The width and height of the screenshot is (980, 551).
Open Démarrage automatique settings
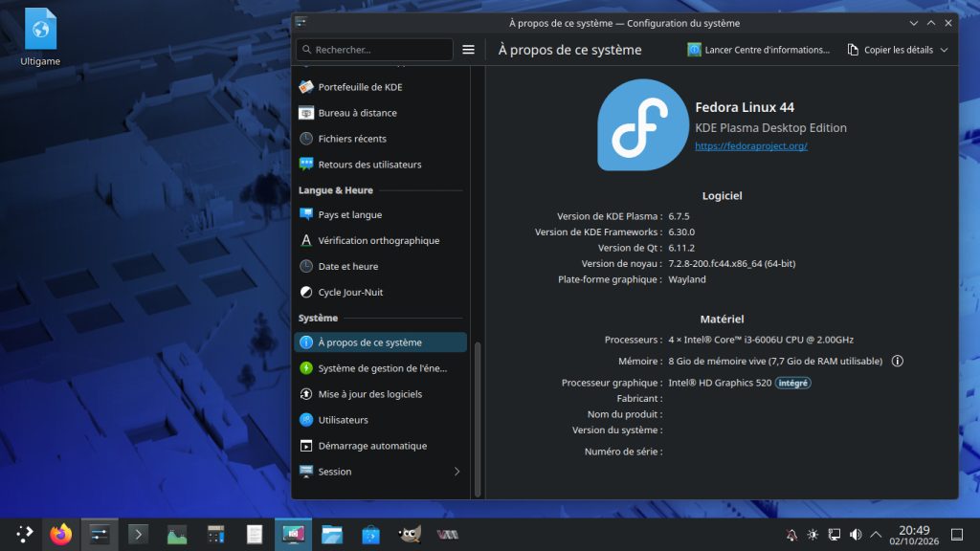coord(380,446)
